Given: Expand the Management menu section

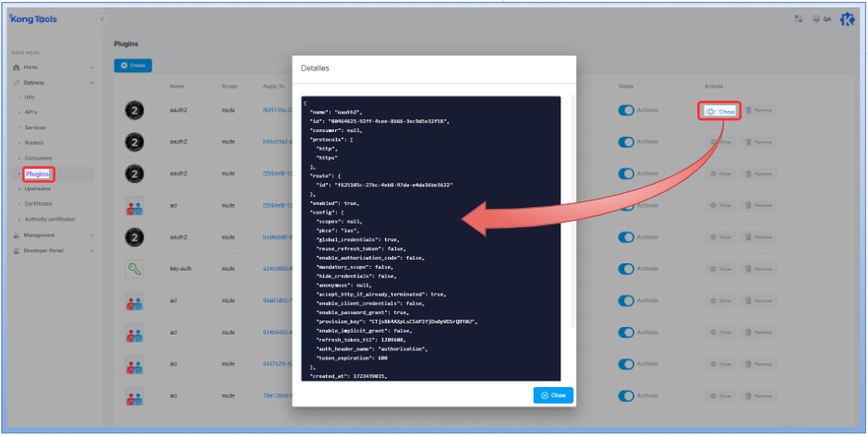Looking at the screenshot, I should (x=92, y=236).
